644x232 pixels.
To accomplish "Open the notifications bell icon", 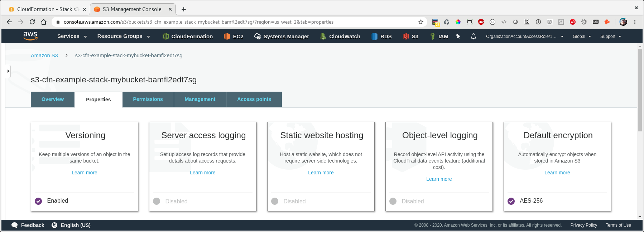I will (473, 36).
